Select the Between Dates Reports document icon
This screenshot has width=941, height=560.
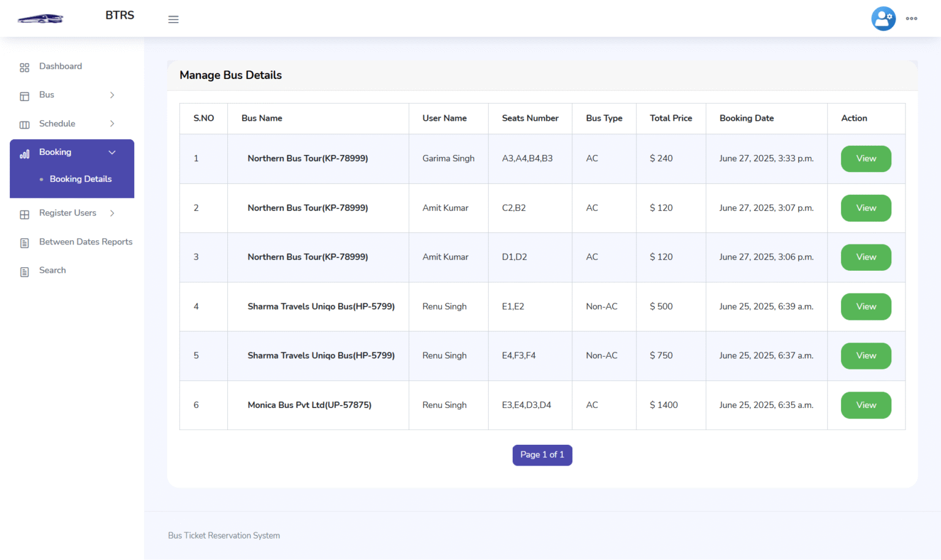click(x=25, y=243)
